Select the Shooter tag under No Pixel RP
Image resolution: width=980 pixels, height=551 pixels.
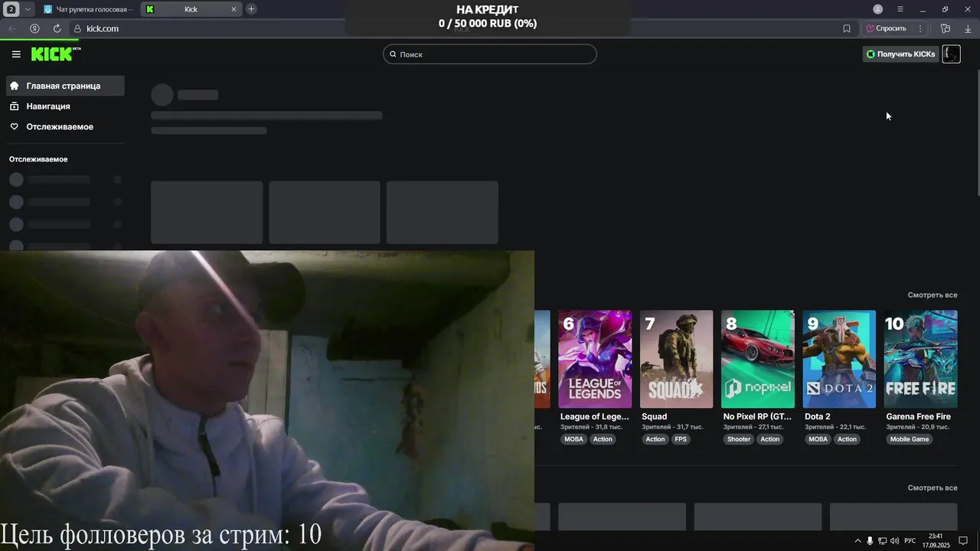(739, 439)
